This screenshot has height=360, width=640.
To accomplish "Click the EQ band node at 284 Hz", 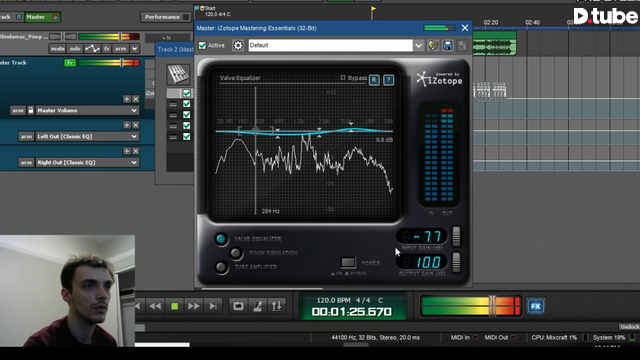I will coord(256,131).
